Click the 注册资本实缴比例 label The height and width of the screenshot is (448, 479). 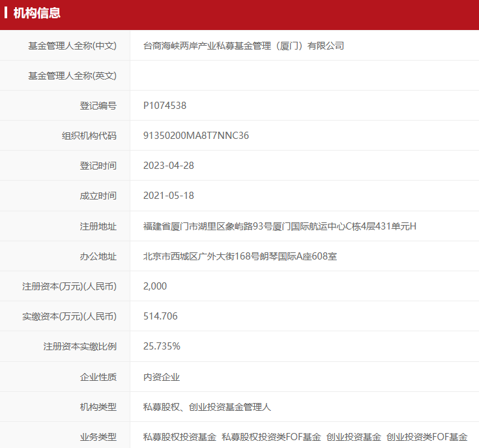80,346
